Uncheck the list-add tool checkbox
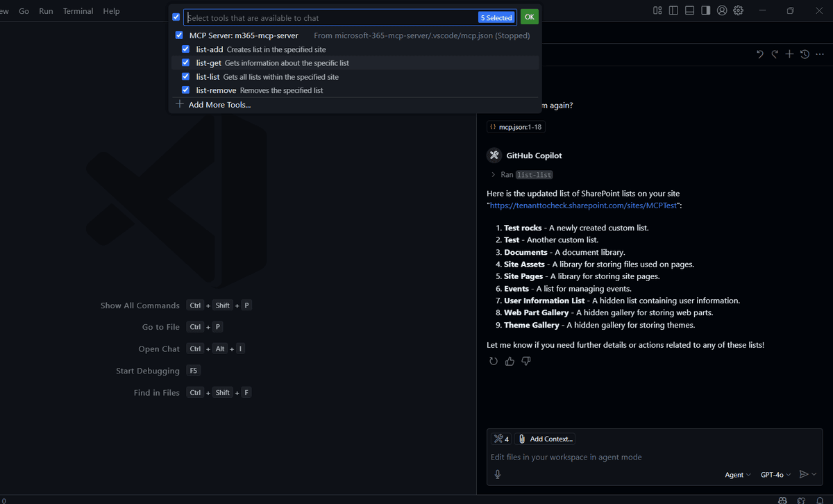This screenshot has width=833, height=504. click(x=185, y=49)
